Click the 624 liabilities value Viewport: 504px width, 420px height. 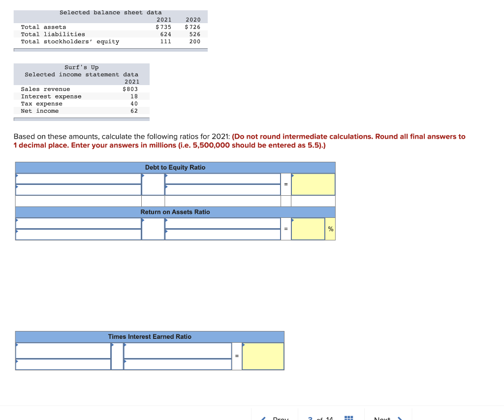click(x=166, y=34)
